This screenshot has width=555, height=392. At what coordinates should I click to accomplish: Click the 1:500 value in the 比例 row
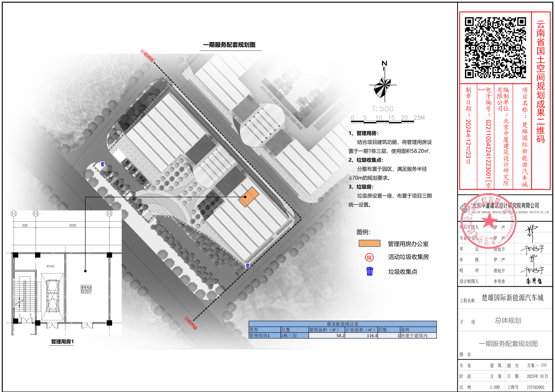[x=495, y=387]
